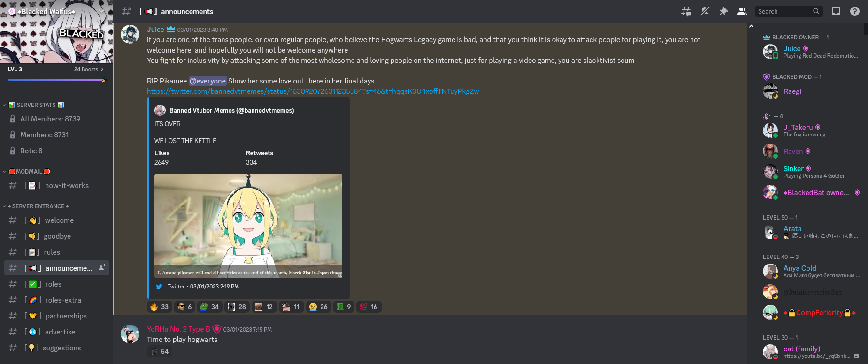The width and height of the screenshot is (868, 364).
Task: Click the create invite icon on announcements
Action: coord(101,268)
